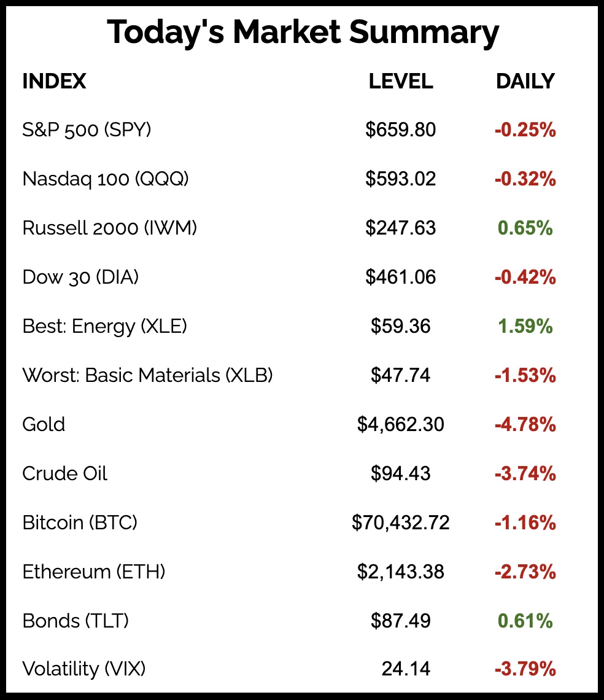604x700 pixels.
Task: Select the Volatility (VIX) label
Action: point(84,668)
